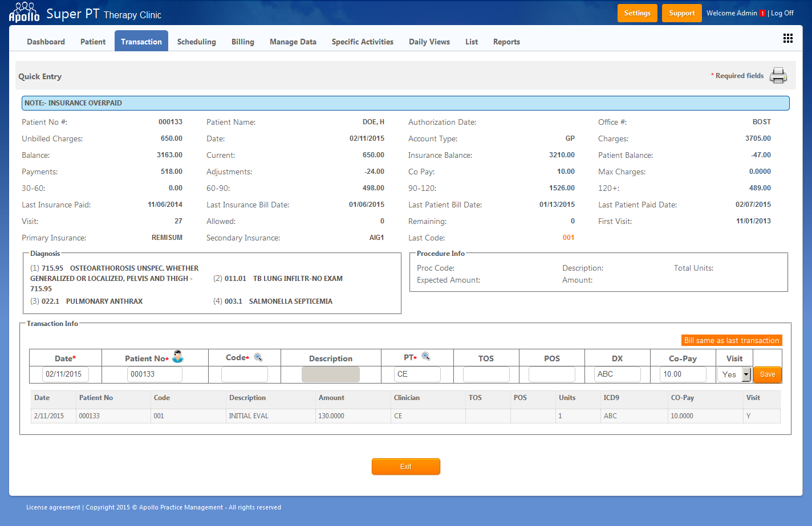Click the printer icon
This screenshot has width=812, height=526.
(x=778, y=76)
